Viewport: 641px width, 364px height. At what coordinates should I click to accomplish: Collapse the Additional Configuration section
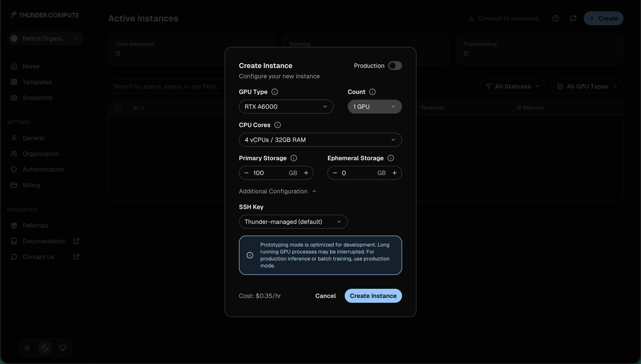[x=278, y=191]
